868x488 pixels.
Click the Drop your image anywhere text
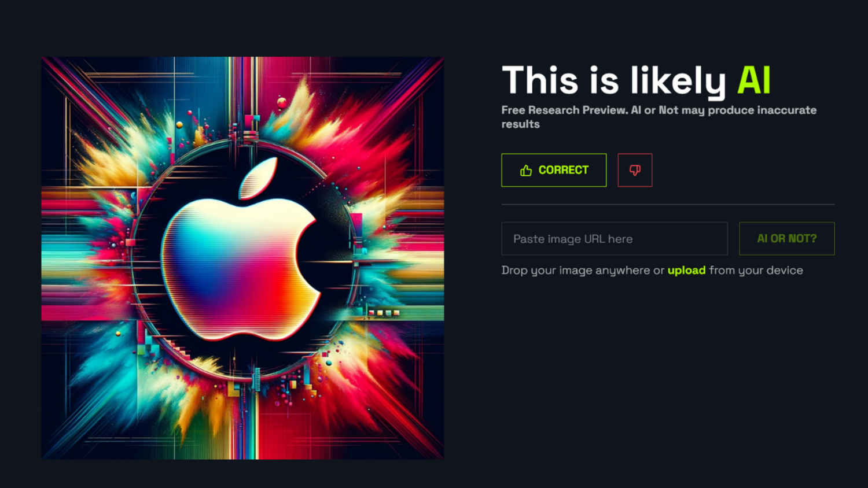pos(583,270)
